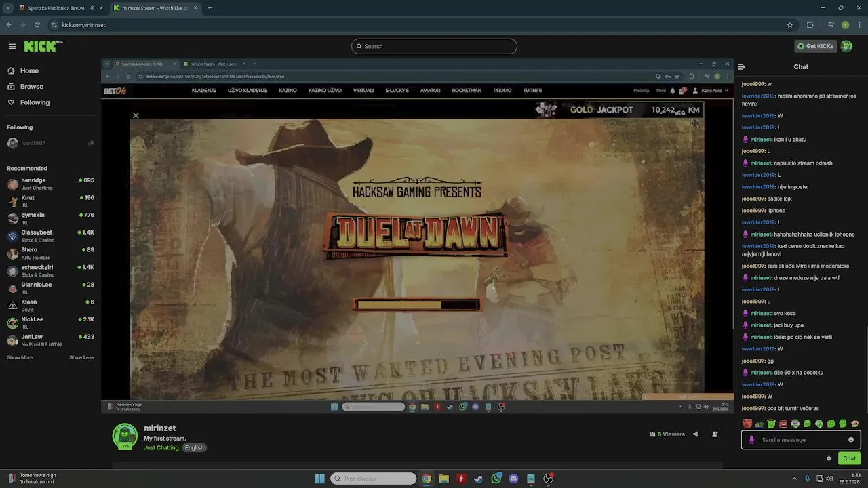Open Steam from the taskbar
868x488 pixels.
pyautogui.click(x=478, y=479)
